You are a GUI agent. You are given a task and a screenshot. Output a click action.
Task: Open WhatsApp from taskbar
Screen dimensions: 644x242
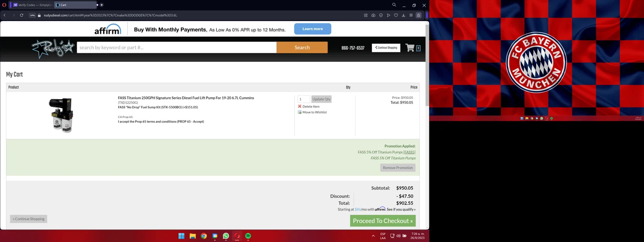(x=226, y=236)
